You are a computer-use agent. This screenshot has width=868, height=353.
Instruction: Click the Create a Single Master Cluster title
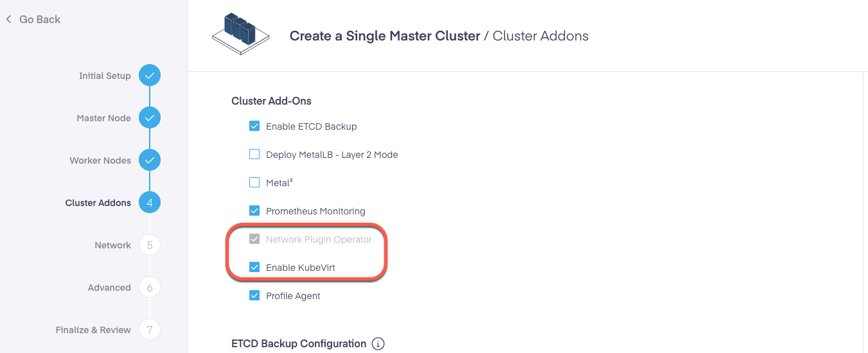point(385,36)
